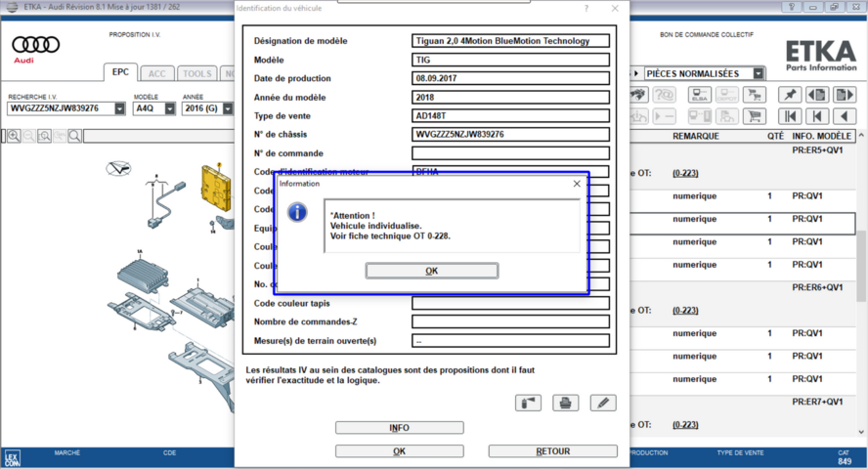Viewport: 868px width, 469px height.
Task: Switch to the EPC tab
Action: pyautogui.click(x=121, y=73)
